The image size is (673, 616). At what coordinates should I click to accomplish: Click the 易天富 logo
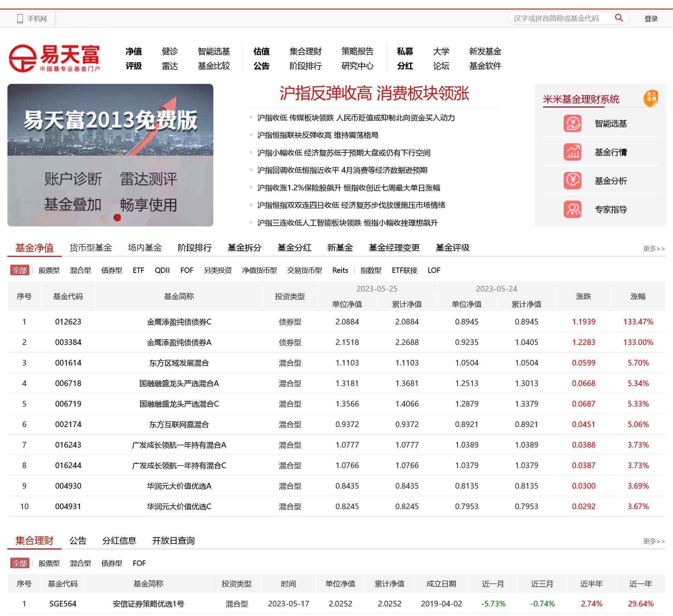coord(54,58)
